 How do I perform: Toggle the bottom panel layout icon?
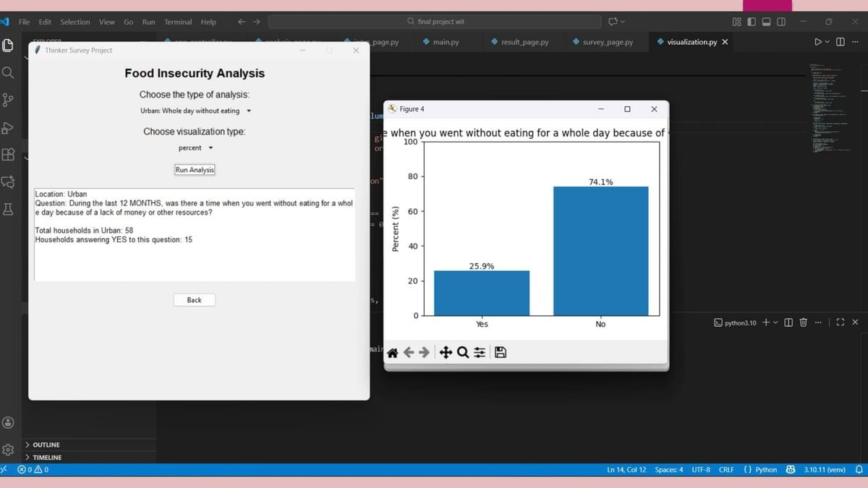pos(766,22)
